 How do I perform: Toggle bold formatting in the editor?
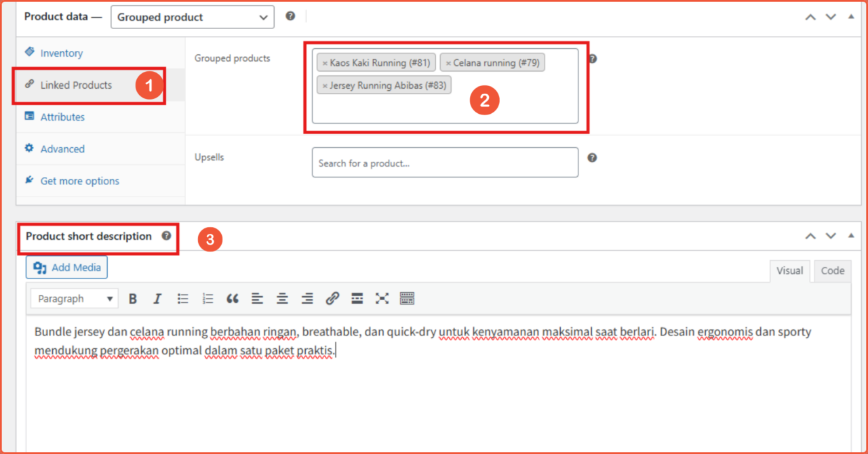[133, 298]
